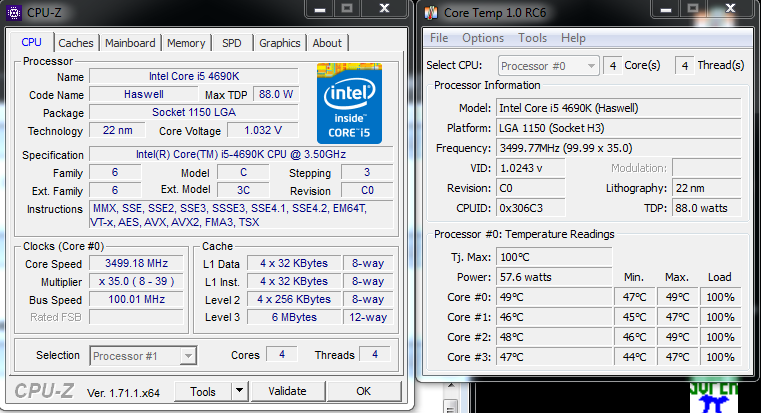Minimize the Core Temp window
This screenshot has height=413, width=761.
pyautogui.click(x=665, y=9)
